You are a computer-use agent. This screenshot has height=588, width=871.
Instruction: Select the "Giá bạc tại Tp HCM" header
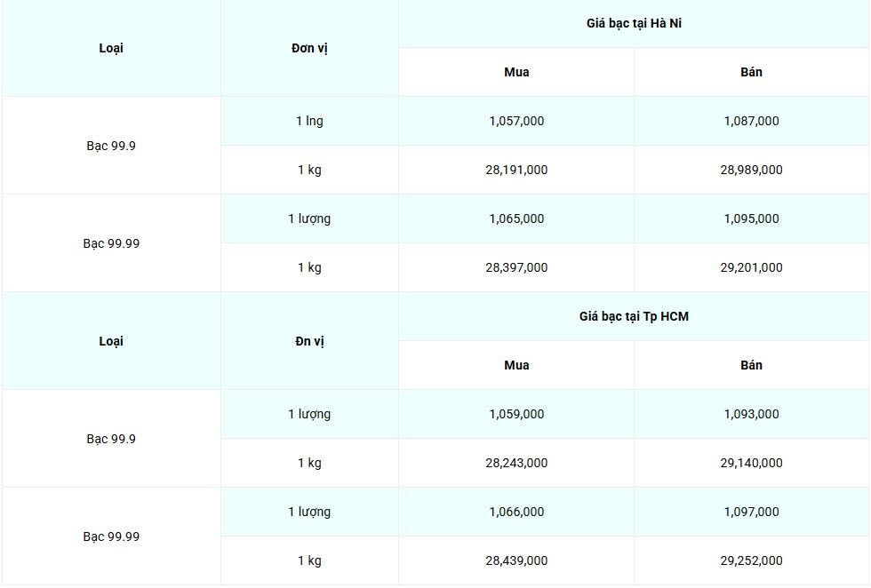click(634, 316)
